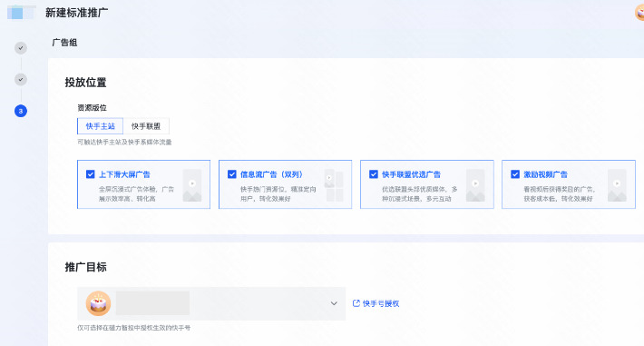
Task: Click the 上下滑大屏广告 preview thumbnail
Action: click(192, 185)
